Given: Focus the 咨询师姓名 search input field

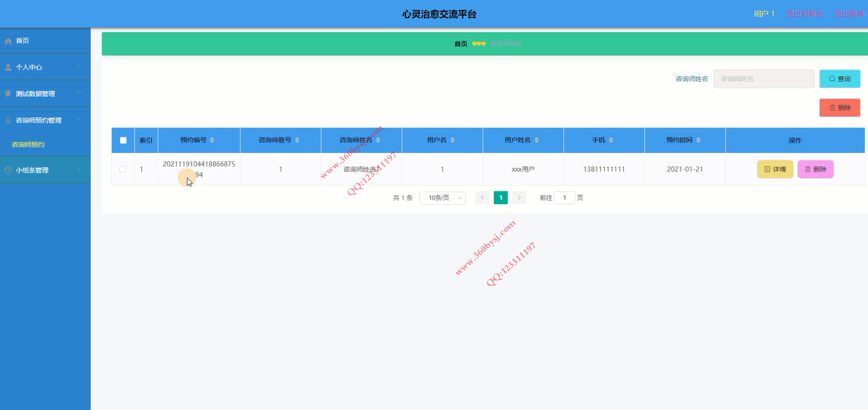Looking at the screenshot, I should tap(764, 79).
